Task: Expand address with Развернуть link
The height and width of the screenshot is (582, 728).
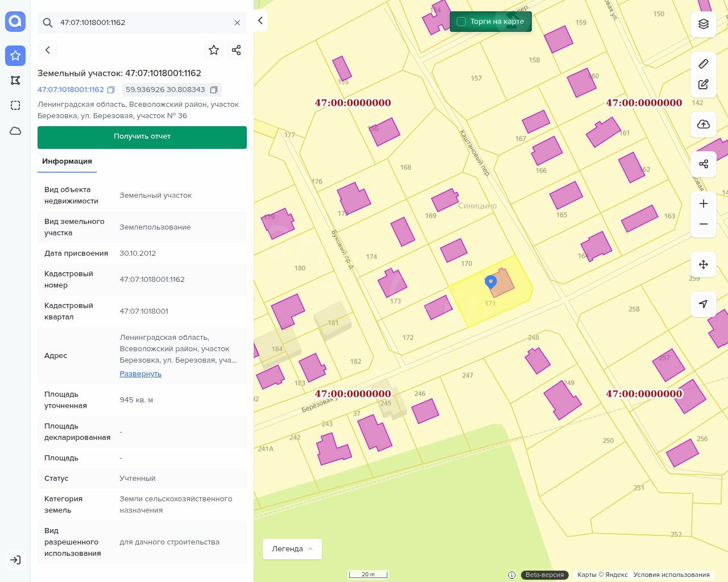Action: 140,374
